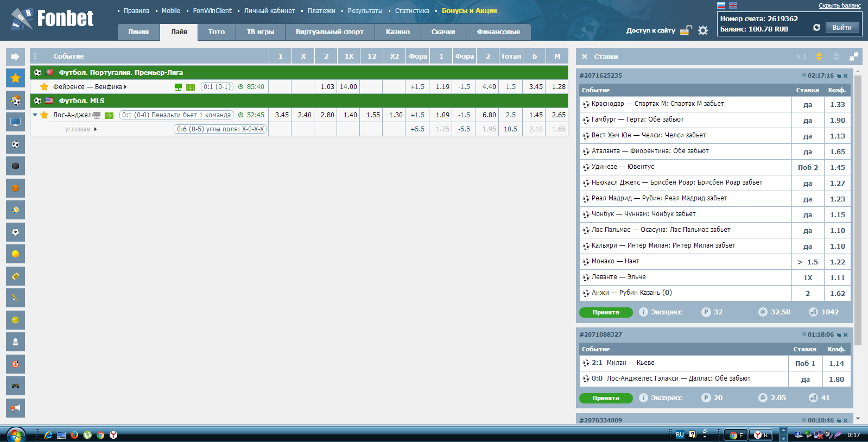
Task: Open the favorites star sidebar filter
Action: pos(15,78)
